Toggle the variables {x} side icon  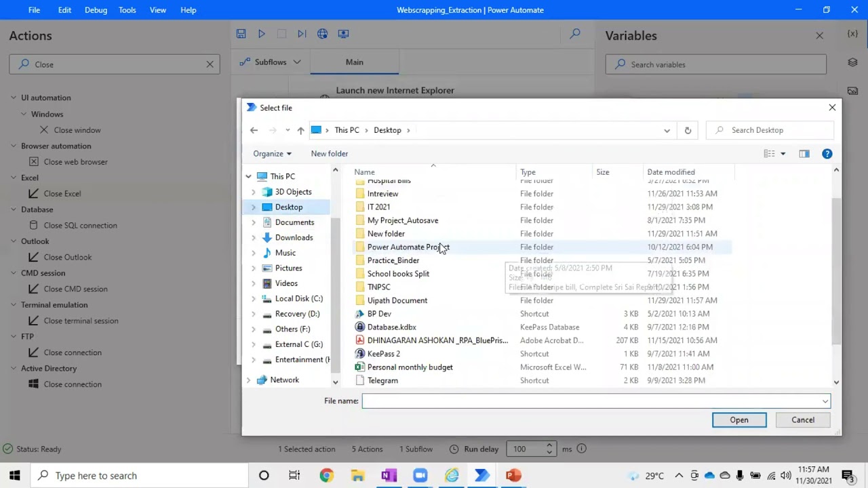852,33
